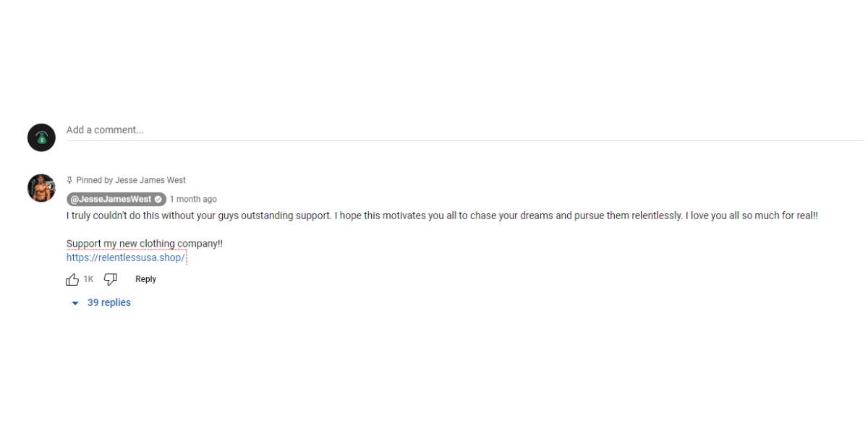The height and width of the screenshot is (434, 868).
Task: Click the '1 month ago' timestamp
Action: tap(193, 200)
